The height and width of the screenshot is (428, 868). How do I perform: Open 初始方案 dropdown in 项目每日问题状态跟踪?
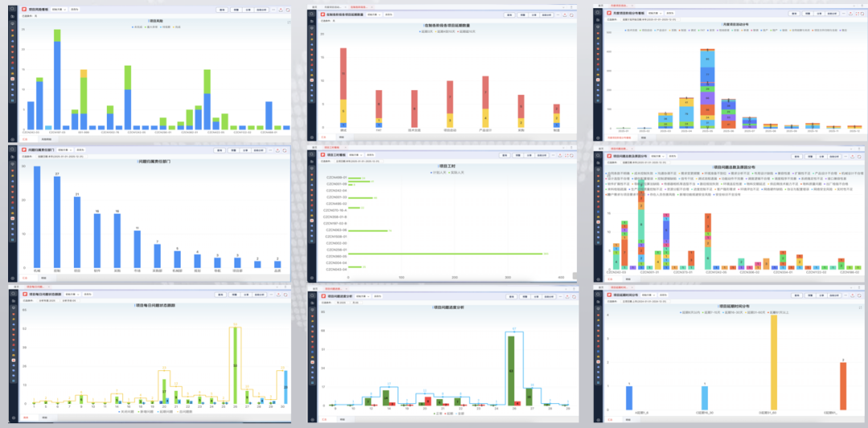[72, 294]
